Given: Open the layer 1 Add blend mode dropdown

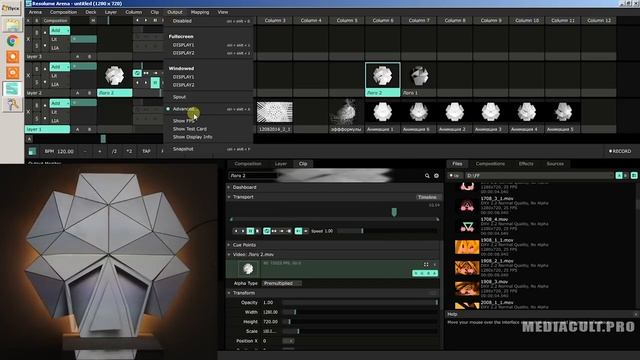Looking at the screenshot, I should click(x=60, y=103).
